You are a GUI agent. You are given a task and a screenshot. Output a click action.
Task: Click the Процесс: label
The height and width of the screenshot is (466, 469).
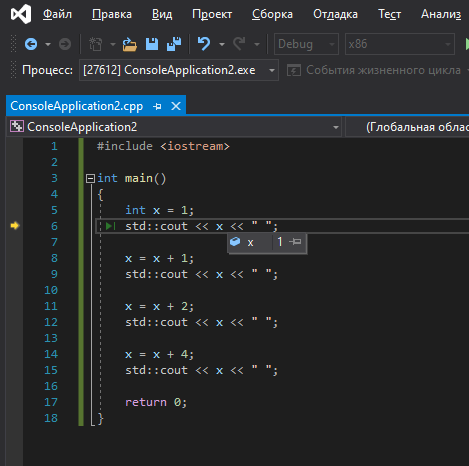[x=47, y=70]
